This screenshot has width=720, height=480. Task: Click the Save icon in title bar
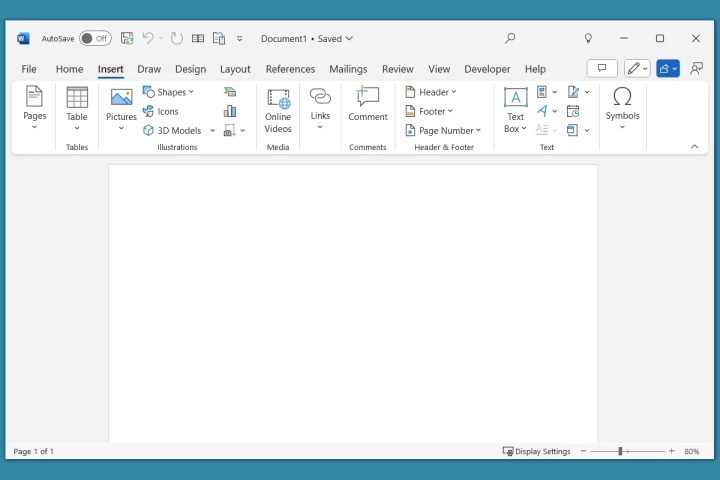click(127, 39)
